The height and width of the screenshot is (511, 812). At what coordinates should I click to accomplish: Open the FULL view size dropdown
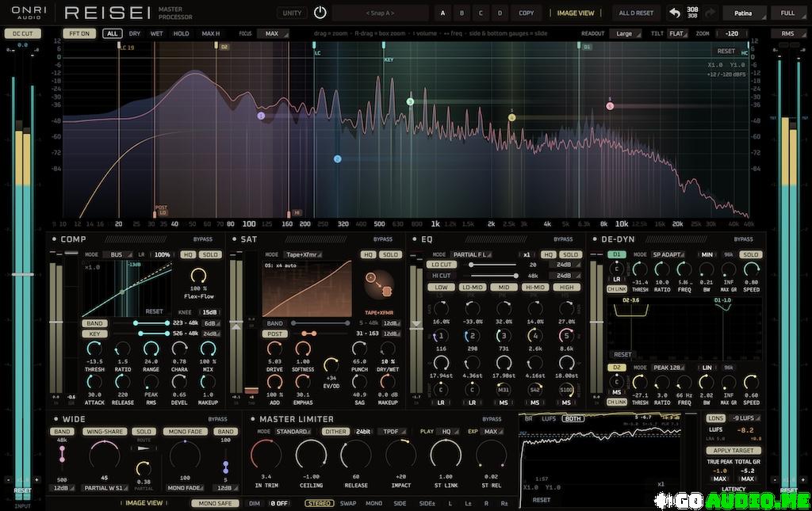coord(789,13)
